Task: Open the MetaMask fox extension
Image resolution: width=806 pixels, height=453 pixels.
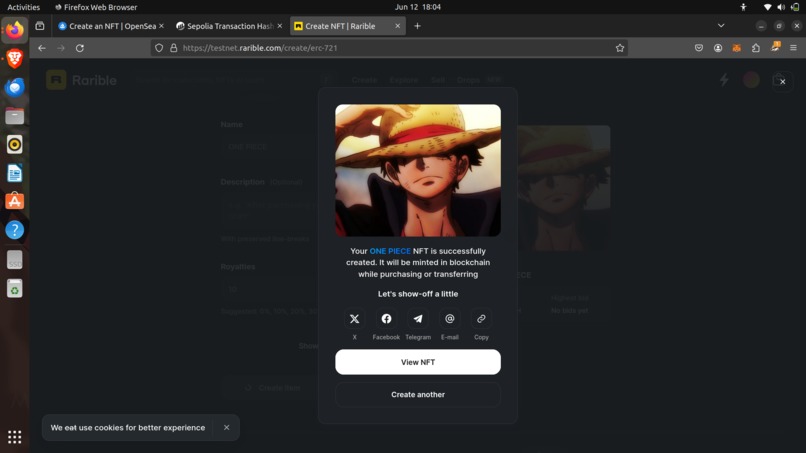Action: 737,48
